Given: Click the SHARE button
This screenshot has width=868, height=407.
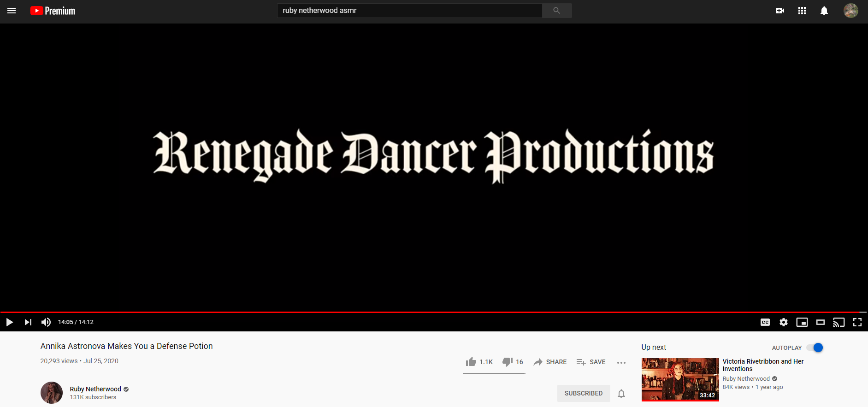Looking at the screenshot, I should (550, 362).
